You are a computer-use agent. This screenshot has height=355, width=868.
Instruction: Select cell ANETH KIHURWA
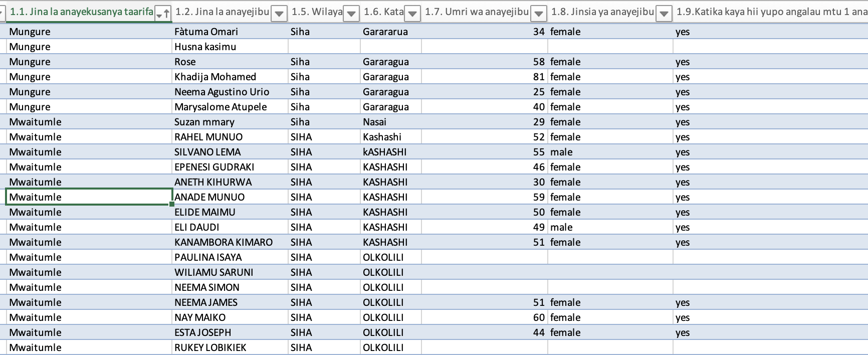coord(231,182)
